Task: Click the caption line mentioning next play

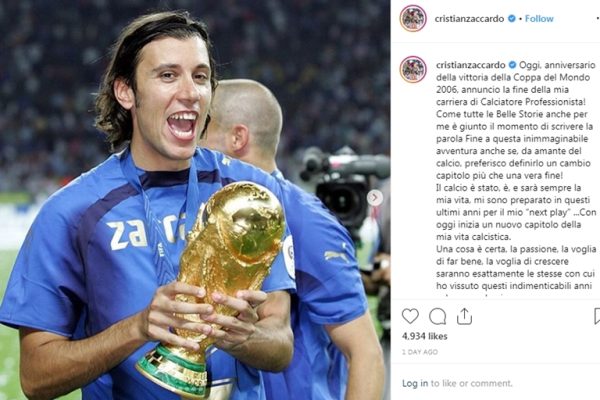Action: (x=516, y=212)
